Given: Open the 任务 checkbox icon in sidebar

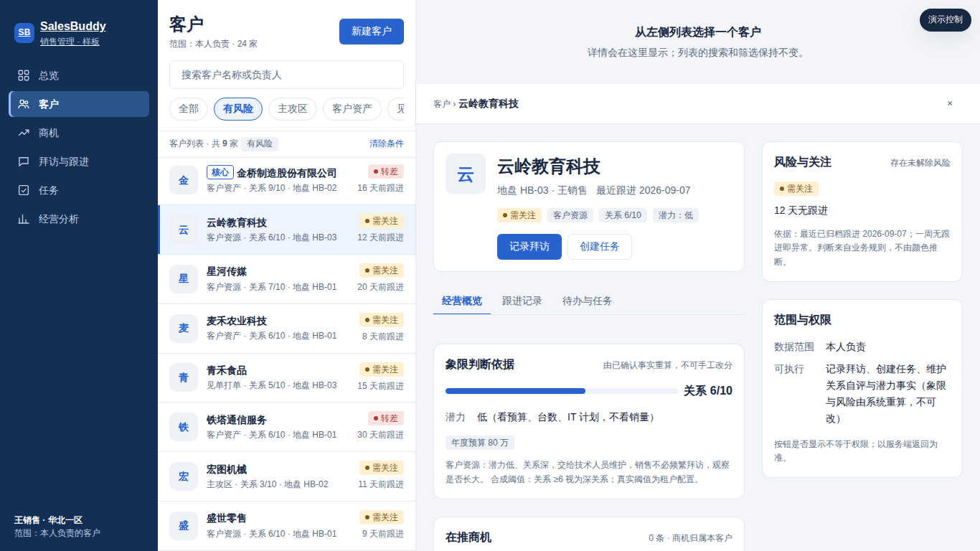Looking at the screenshot, I should (x=24, y=190).
